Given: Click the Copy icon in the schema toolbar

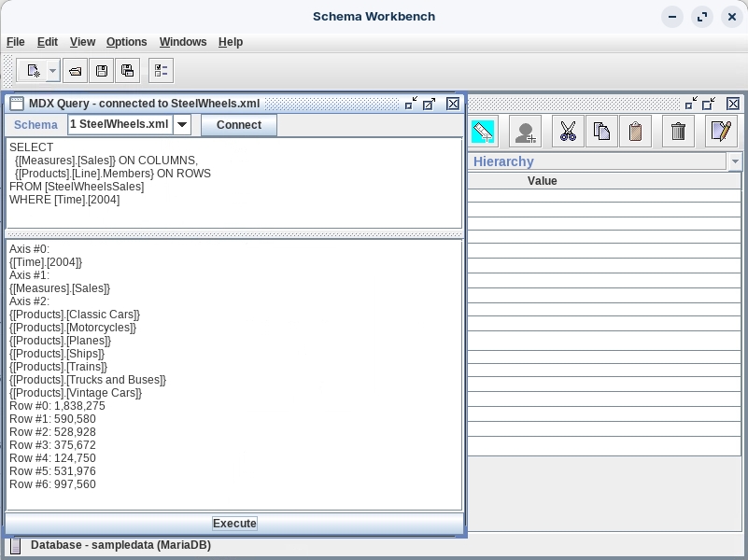Looking at the screenshot, I should (x=601, y=132).
